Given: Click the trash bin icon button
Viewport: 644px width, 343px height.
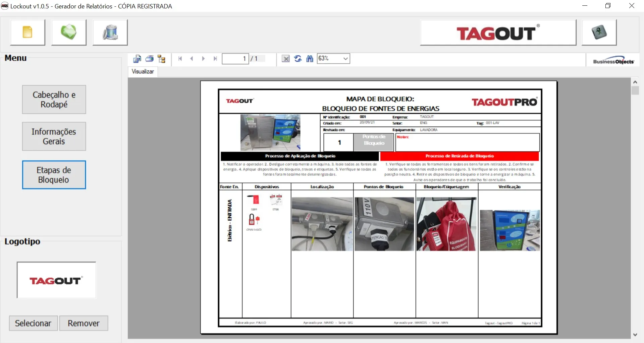Looking at the screenshot, I should (x=110, y=32).
